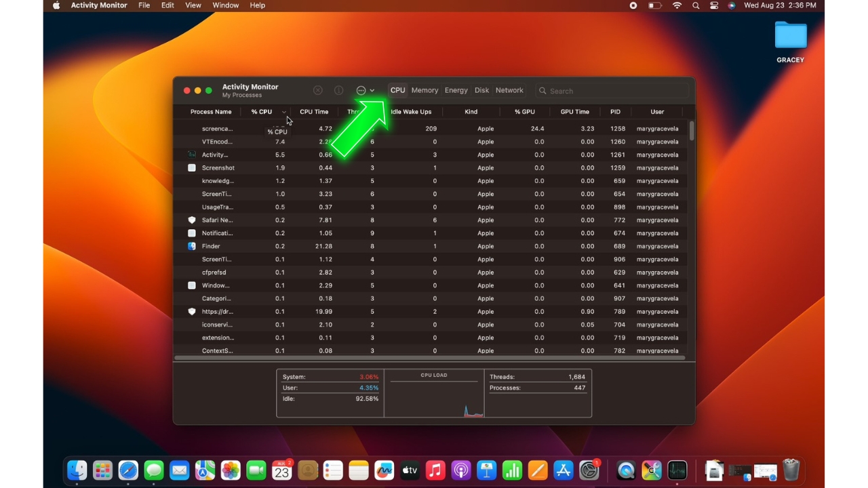The image size is (868, 488).
Task: Open Control Center in menu bar
Action: (x=714, y=5)
